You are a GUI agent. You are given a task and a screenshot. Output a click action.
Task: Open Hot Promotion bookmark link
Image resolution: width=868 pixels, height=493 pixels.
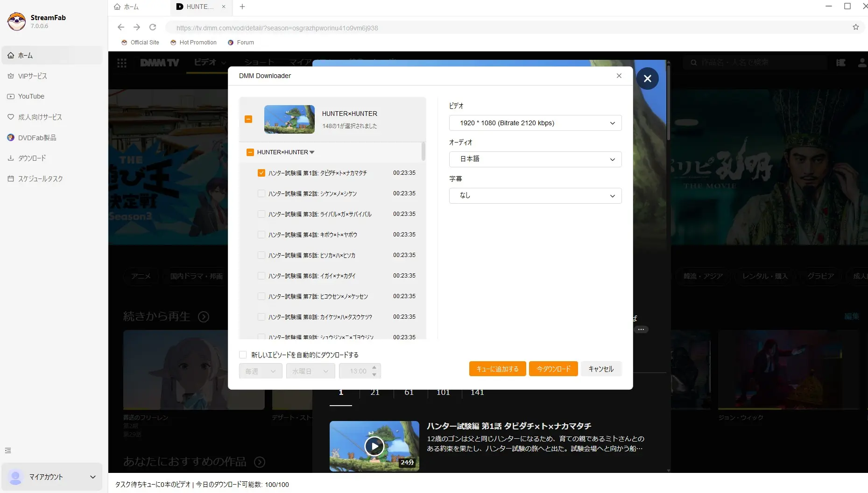coord(193,43)
